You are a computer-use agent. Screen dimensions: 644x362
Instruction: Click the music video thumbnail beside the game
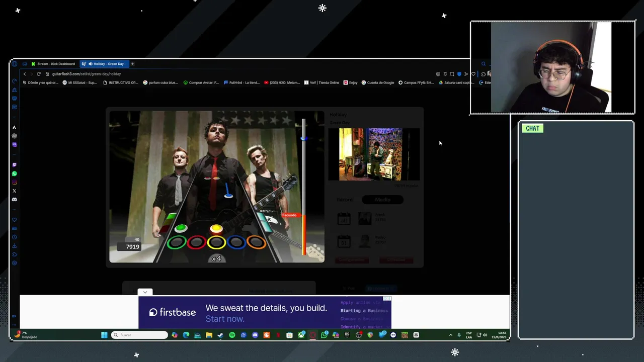(x=374, y=154)
